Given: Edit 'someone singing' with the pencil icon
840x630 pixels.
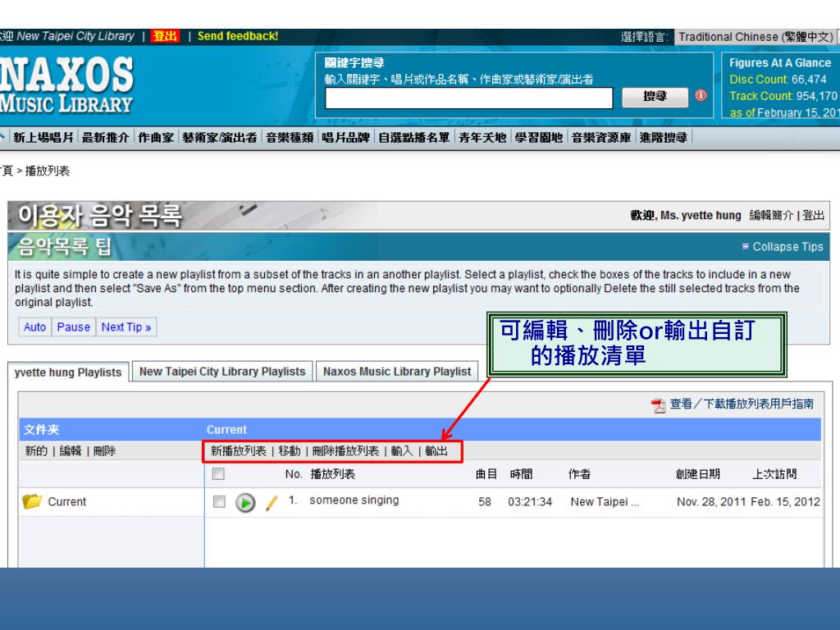Looking at the screenshot, I should point(272,503).
